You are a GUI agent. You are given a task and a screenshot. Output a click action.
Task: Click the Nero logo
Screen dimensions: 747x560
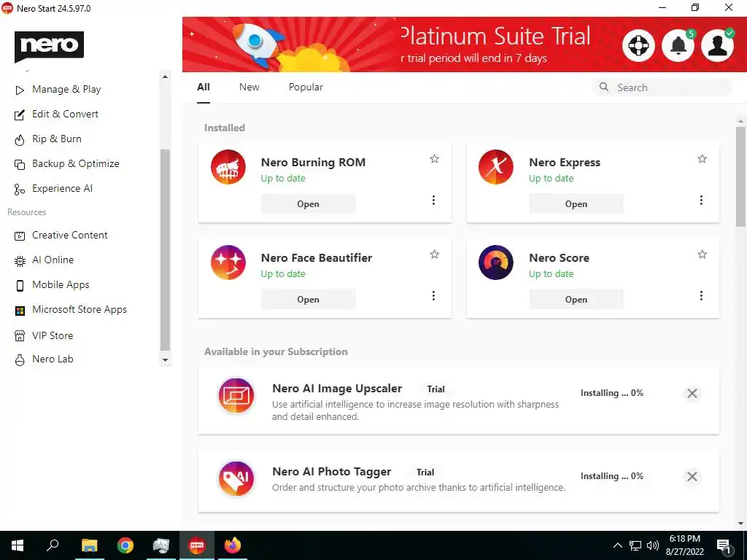49,46
